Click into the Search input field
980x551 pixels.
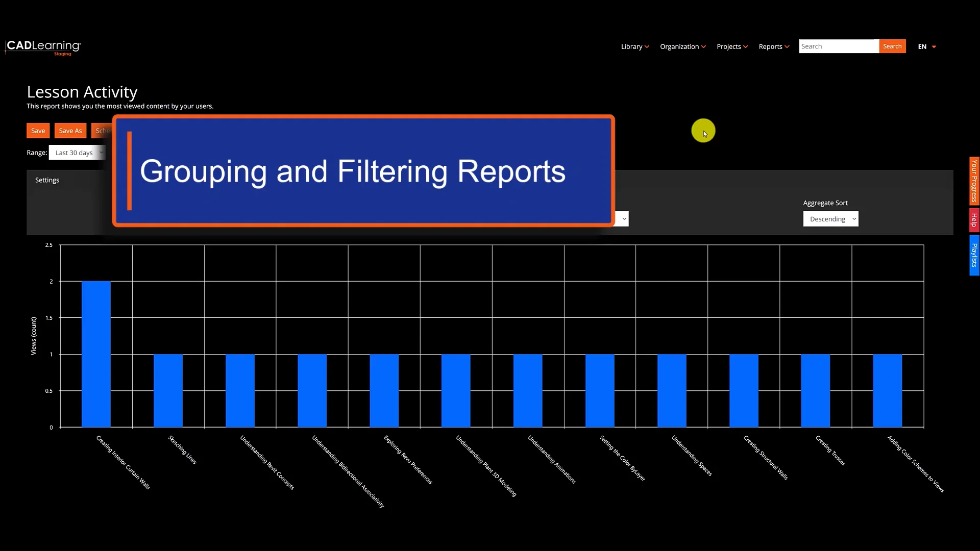point(839,46)
